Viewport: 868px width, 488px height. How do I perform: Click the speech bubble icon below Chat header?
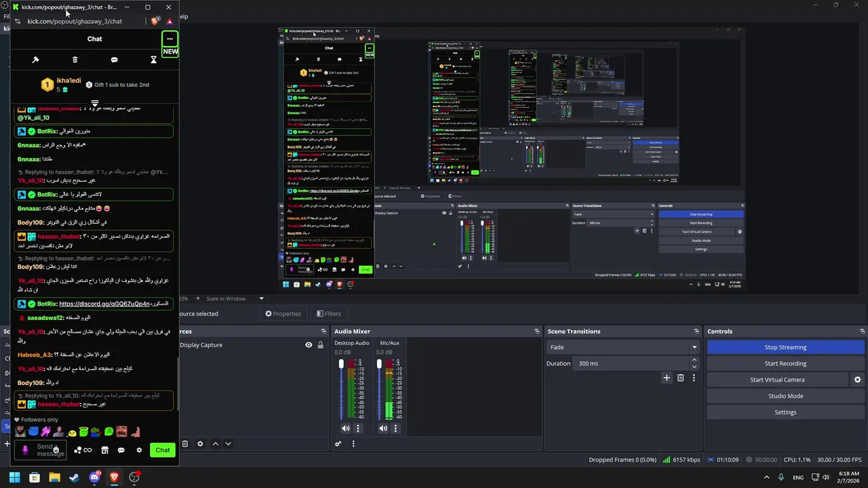point(114,60)
